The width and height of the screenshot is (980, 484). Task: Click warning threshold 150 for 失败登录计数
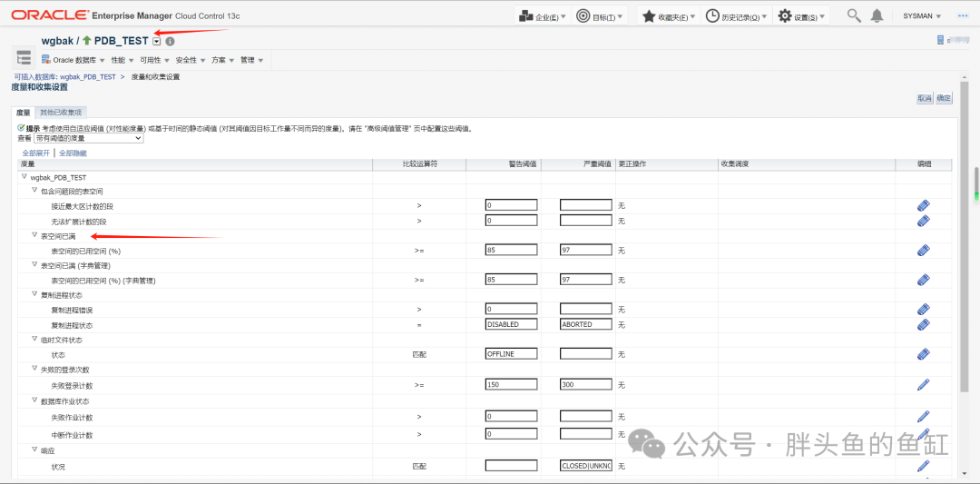tap(511, 385)
